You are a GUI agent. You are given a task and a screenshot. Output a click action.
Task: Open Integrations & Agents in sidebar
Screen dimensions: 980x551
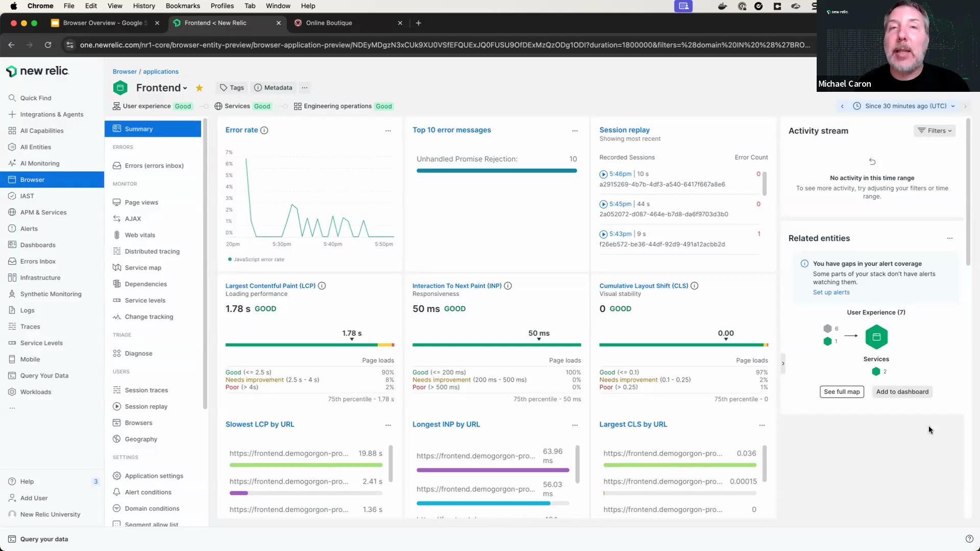pos(52,114)
